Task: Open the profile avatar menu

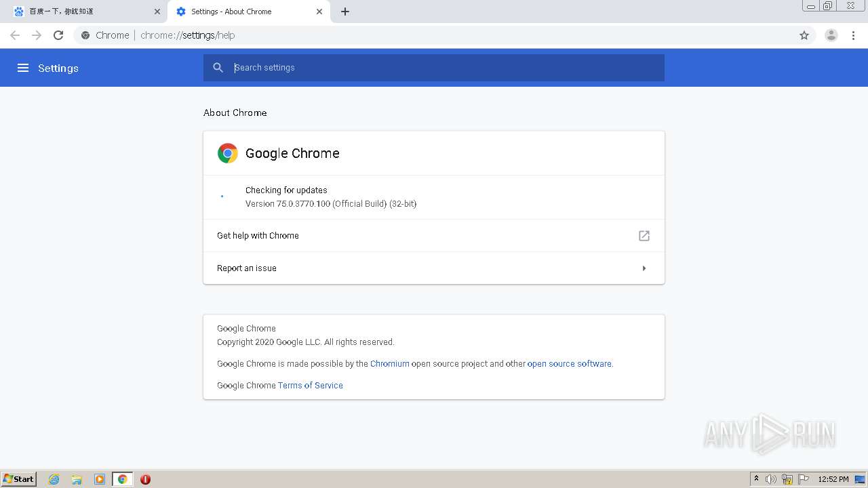Action: 831,35
